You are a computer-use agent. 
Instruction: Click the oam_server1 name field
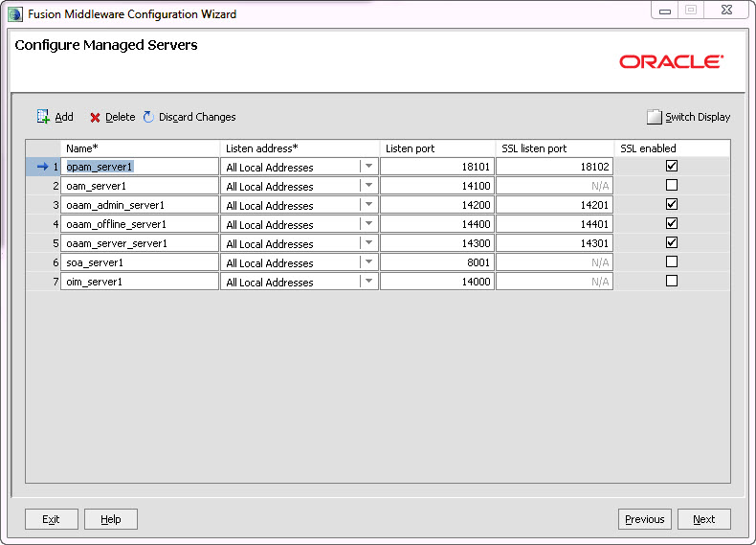click(140, 186)
